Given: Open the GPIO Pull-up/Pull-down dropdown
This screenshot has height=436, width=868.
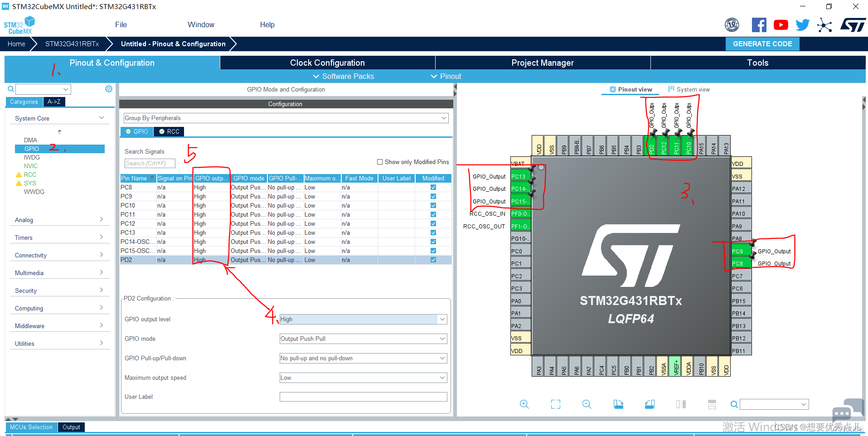Looking at the screenshot, I should [363, 358].
